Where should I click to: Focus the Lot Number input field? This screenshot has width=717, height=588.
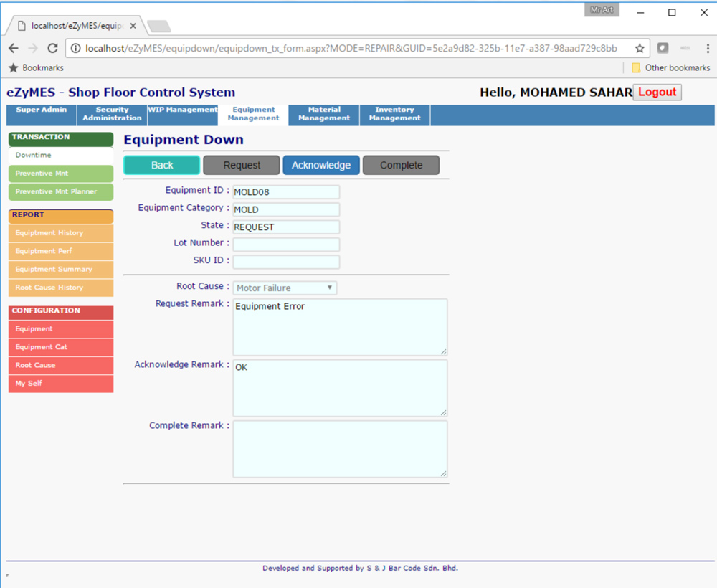pyautogui.click(x=286, y=244)
